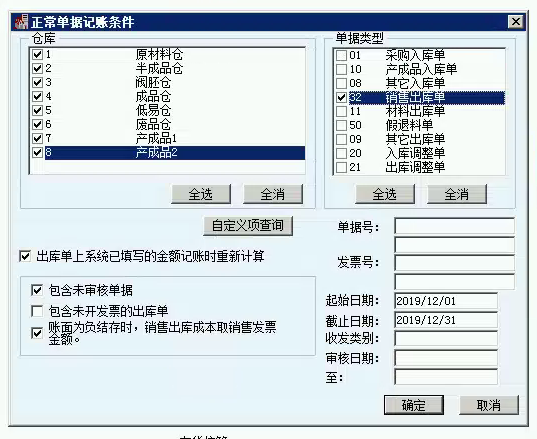Image resolution: width=537 pixels, height=439 pixels.
Task: Cancel with the 取消 button
Action: click(x=489, y=405)
